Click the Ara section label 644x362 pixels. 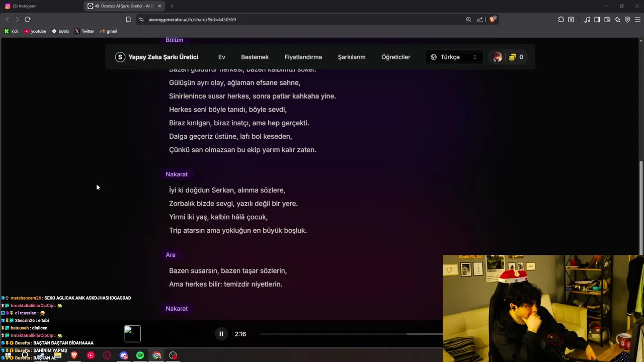[x=171, y=255]
